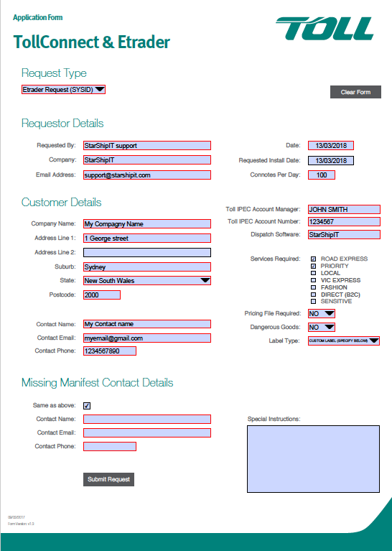Click the empty Missing Manifest Contact Name field
392x551 pixels.
pos(147,420)
